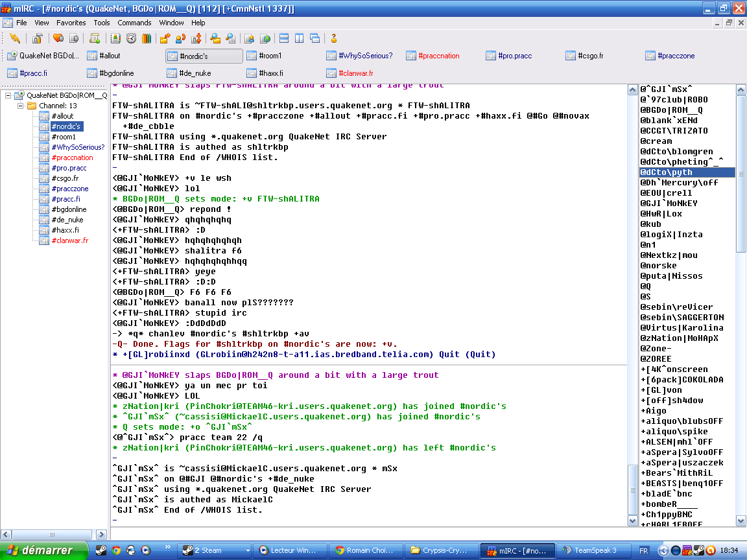Click the Tile Horizontal windows icon
The height and width of the screenshot is (560, 747).
[284, 38]
